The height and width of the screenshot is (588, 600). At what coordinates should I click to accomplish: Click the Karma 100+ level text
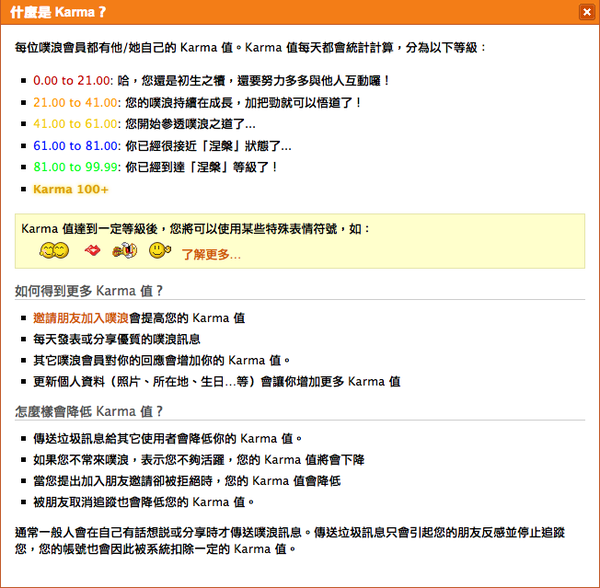(x=71, y=189)
